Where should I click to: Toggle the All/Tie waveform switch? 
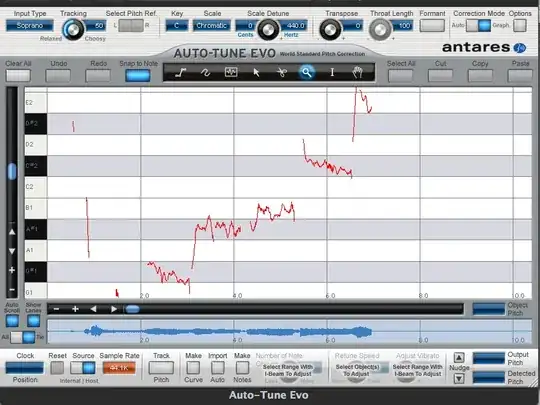pyautogui.click(x=22, y=337)
